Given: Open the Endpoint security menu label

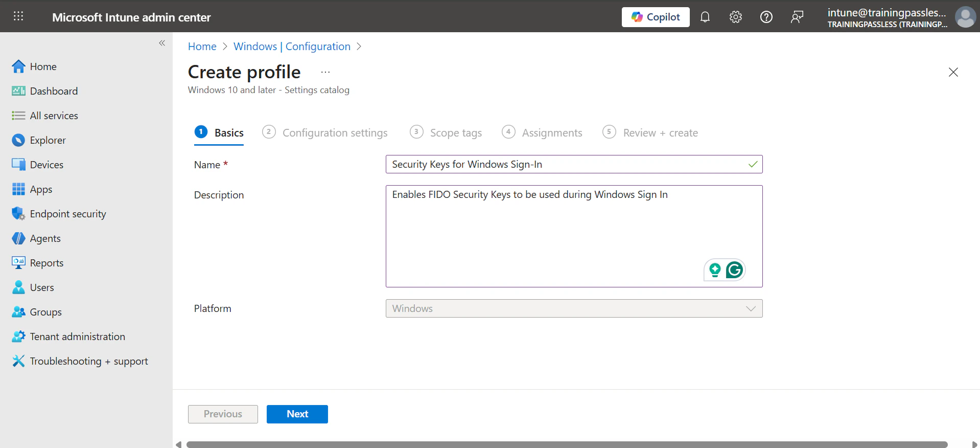Looking at the screenshot, I should 68,214.
